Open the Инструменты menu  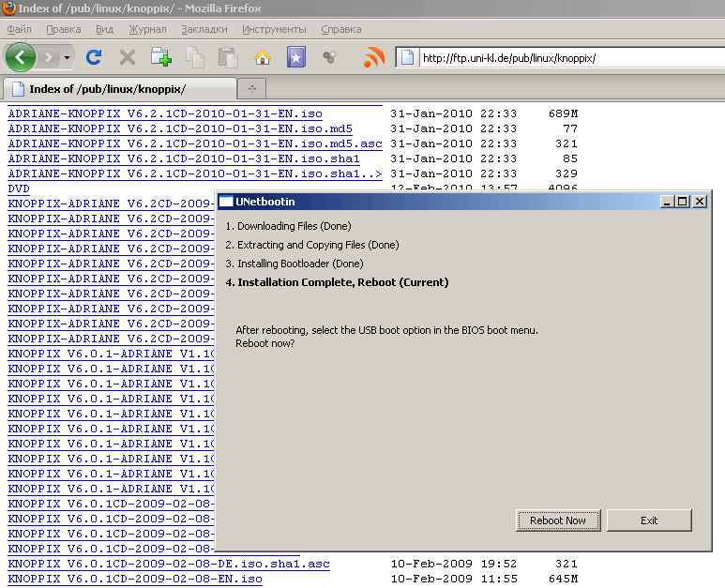tap(274, 29)
